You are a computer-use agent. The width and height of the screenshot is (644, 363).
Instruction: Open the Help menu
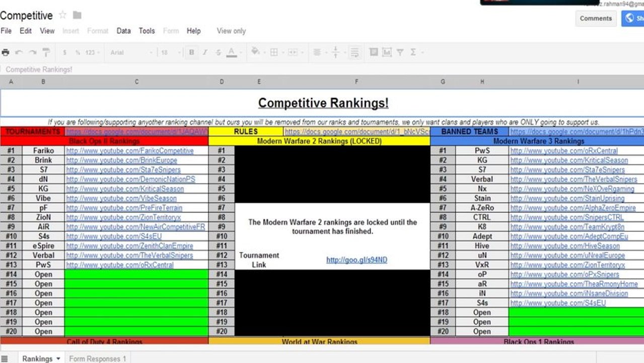(194, 31)
